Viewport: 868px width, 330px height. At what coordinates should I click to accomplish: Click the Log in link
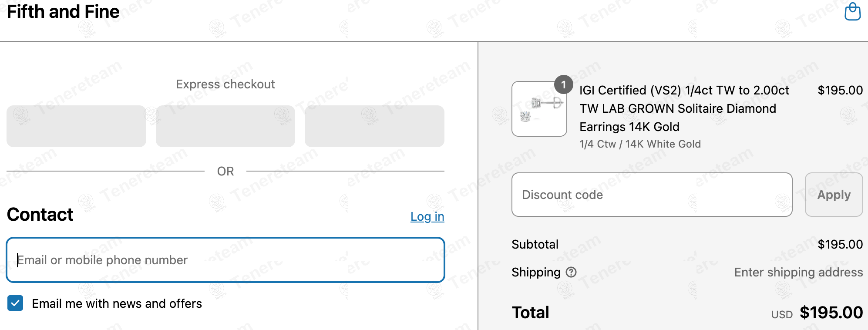click(x=427, y=216)
